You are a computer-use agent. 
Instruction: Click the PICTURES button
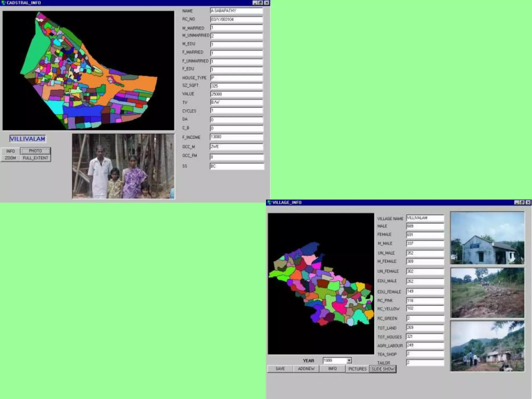pos(357,369)
